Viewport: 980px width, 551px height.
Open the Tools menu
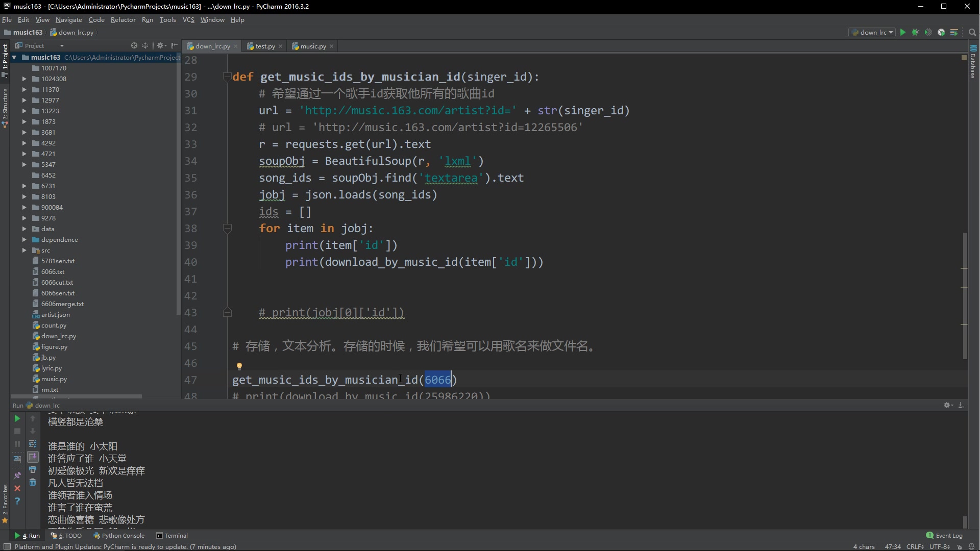[167, 19]
